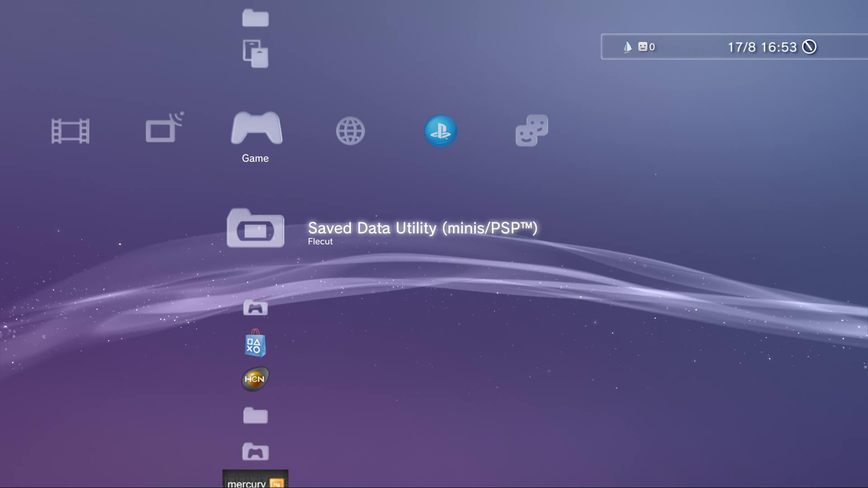
Task: Open the plain folder below HCN
Action: pos(255,415)
